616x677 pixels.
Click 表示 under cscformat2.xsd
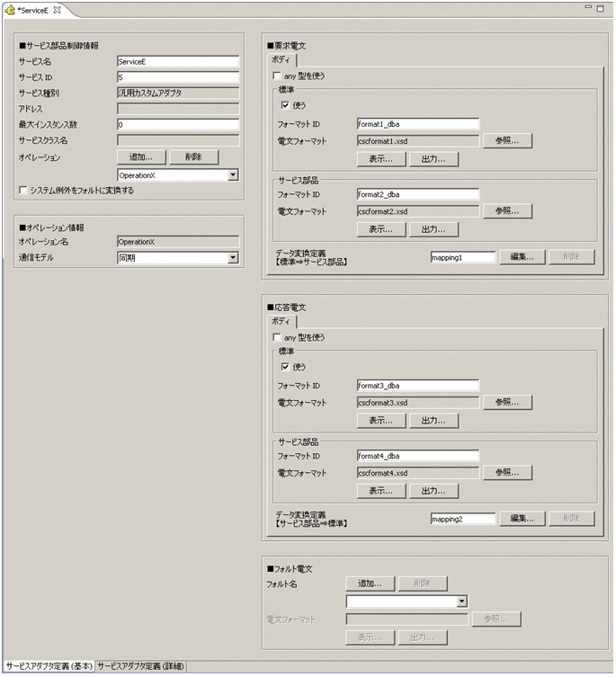[381, 229]
